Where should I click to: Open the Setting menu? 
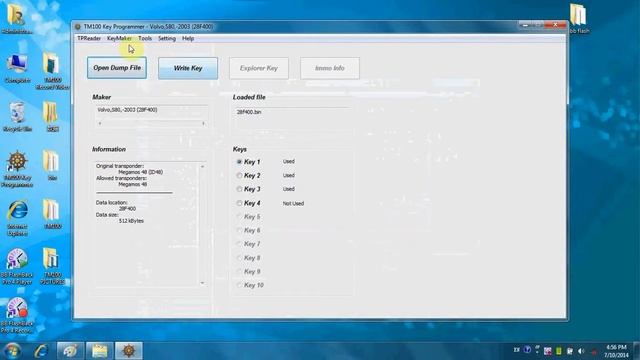click(167, 38)
